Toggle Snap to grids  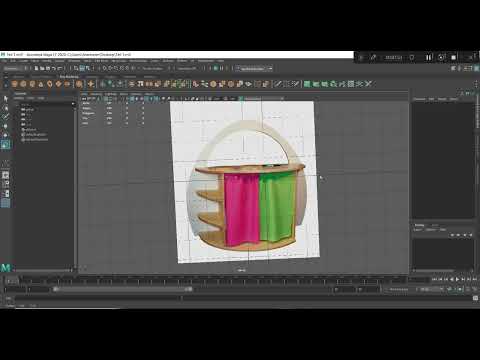coord(104,68)
